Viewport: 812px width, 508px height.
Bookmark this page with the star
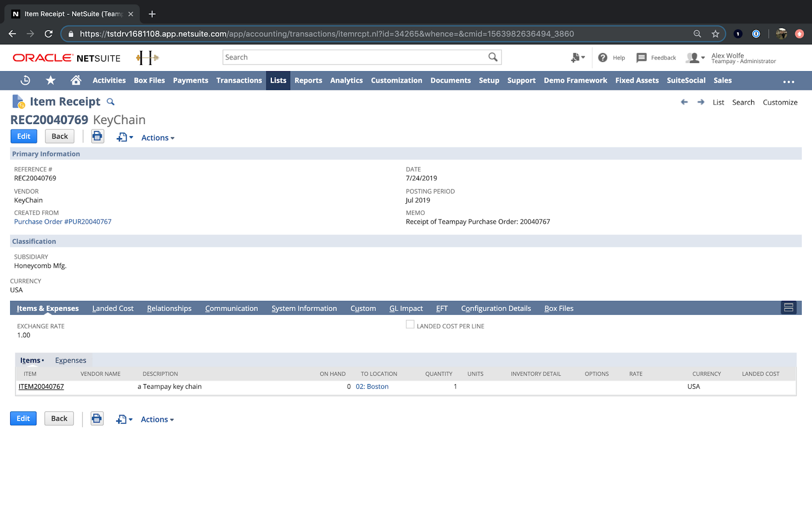click(716, 34)
